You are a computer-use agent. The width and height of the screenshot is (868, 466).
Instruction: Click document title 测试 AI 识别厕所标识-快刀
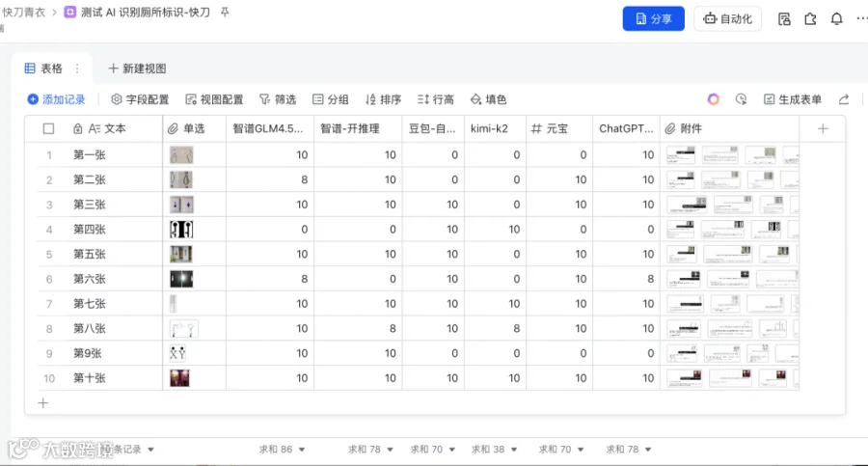pos(146,13)
